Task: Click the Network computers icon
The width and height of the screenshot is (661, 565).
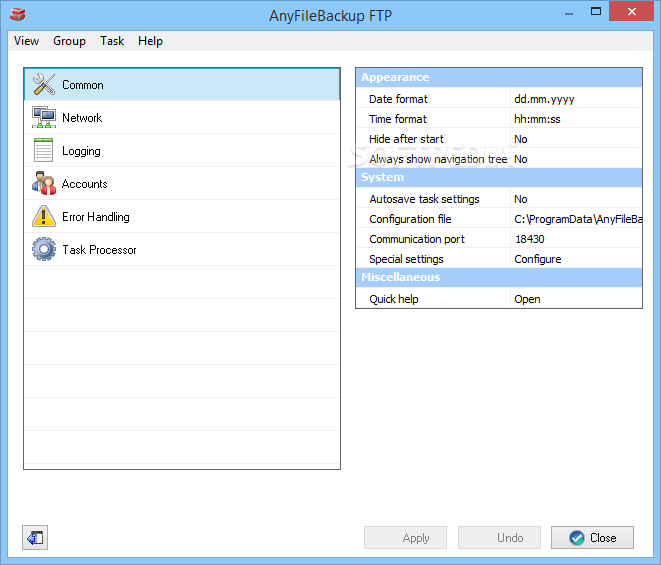Action: click(43, 117)
